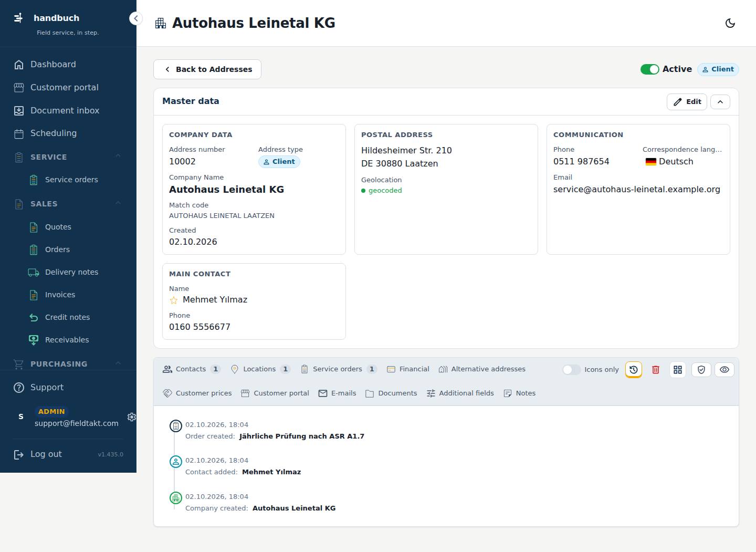Toggle the Active status switch
Image resolution: width=756 pixels, height=552 pixels.
click(650, 69)
